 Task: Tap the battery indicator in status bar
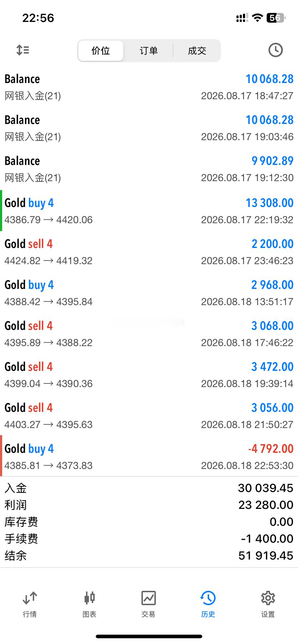pos(275,18)
